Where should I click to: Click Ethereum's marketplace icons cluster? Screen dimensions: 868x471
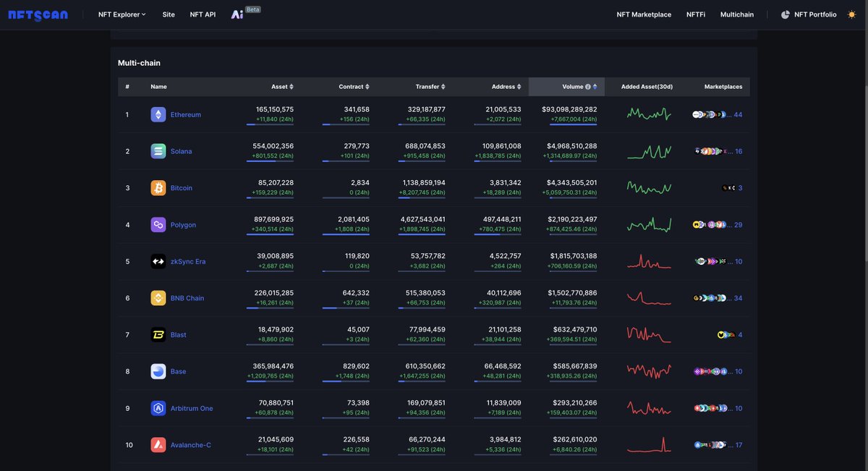point(709,114)
